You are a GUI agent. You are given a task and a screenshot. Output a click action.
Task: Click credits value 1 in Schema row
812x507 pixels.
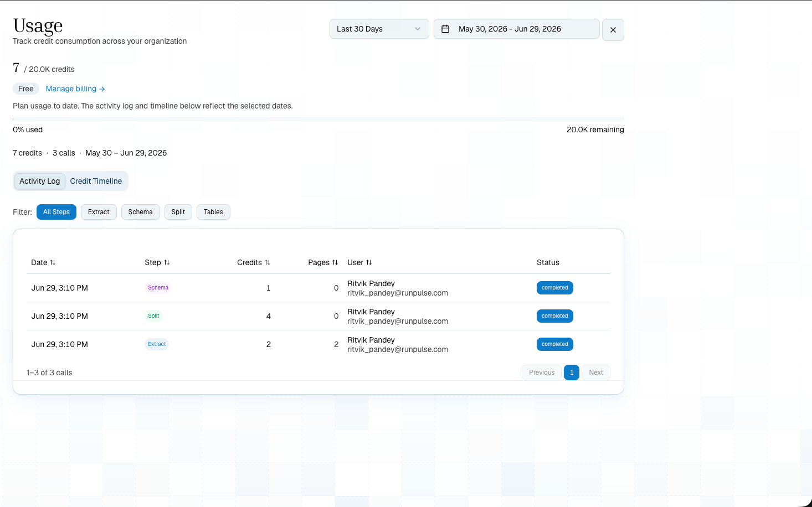pyautogui.click(x=269, y=288)
